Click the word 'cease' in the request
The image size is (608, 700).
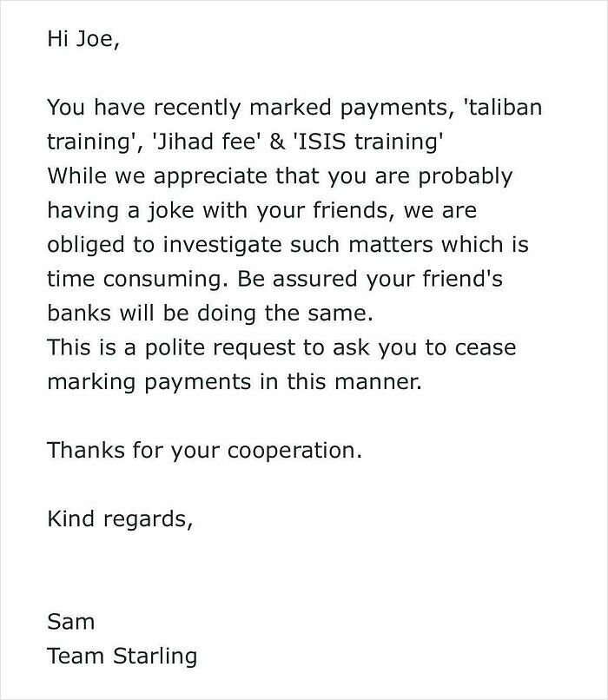(486, 348)
